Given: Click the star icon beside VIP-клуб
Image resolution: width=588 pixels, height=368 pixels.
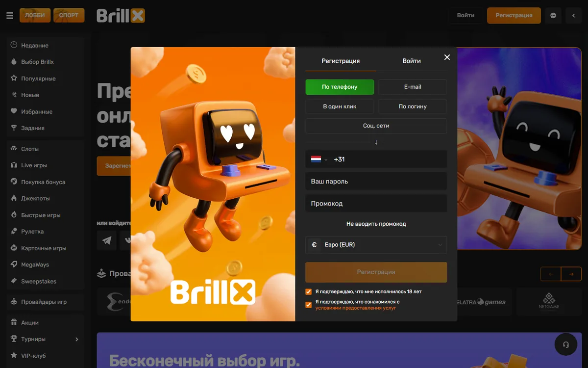Looking at the screenshot, I should pos(14,355).
